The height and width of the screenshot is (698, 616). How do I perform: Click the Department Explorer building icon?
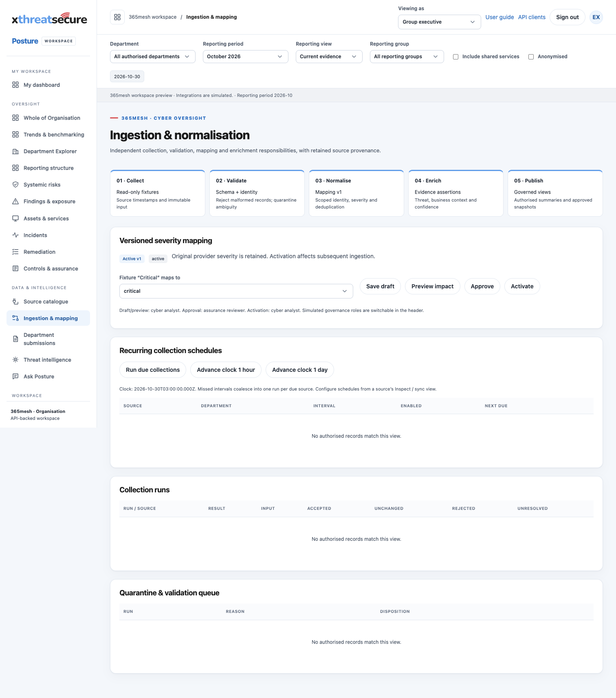(15, 151)
